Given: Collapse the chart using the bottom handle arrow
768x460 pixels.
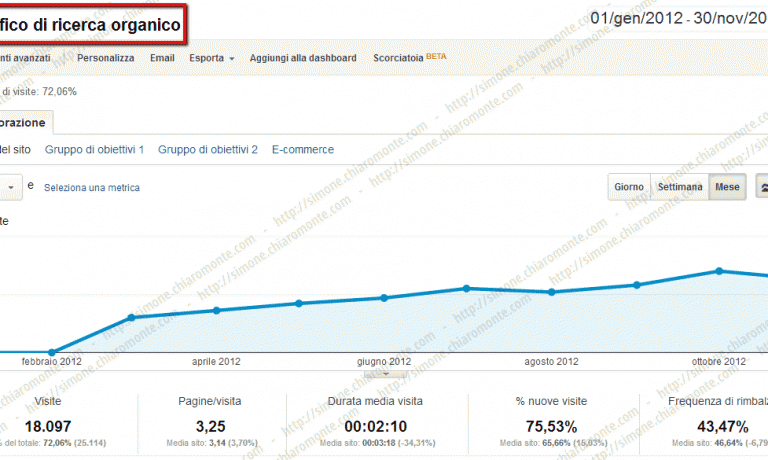Looking at the screenshot, I should tap(385, 374).
